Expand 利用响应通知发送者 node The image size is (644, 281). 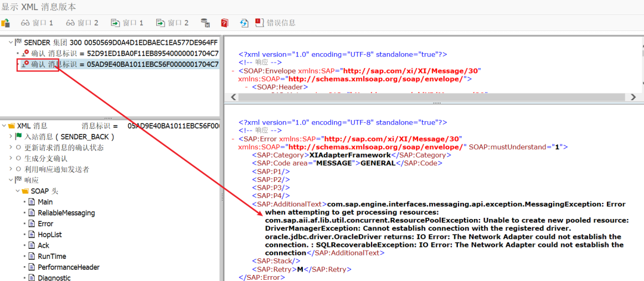pyautogui.click(x=11, y=169)
